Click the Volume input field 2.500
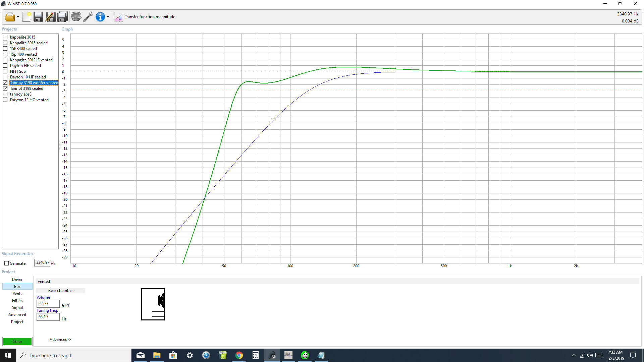 (x=48, y=304)
